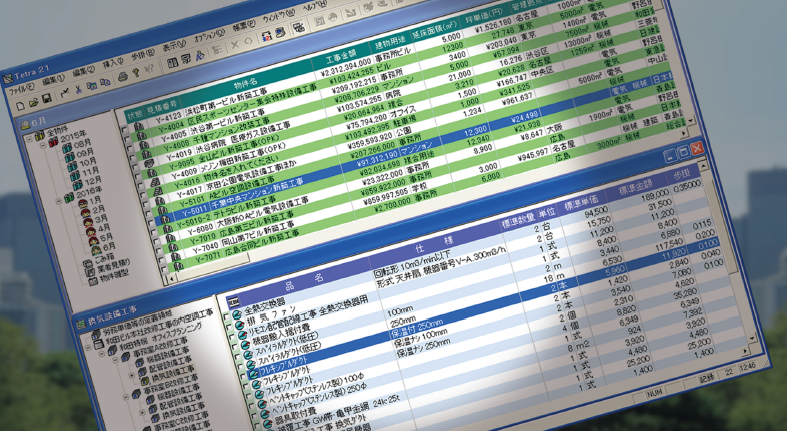
Task: Click the 物件雛型 icon in tree
Action: tap(92, 282)
